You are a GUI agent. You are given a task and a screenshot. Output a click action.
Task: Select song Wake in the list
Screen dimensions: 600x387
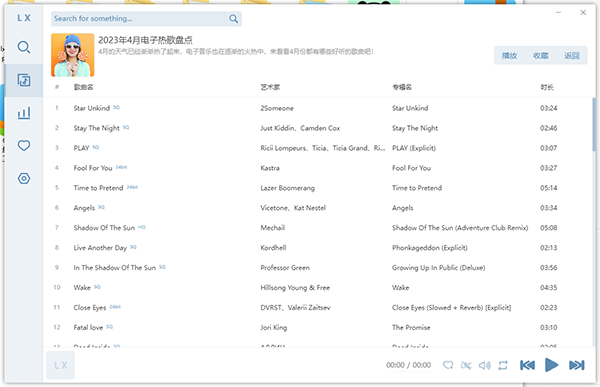(82, 287)
